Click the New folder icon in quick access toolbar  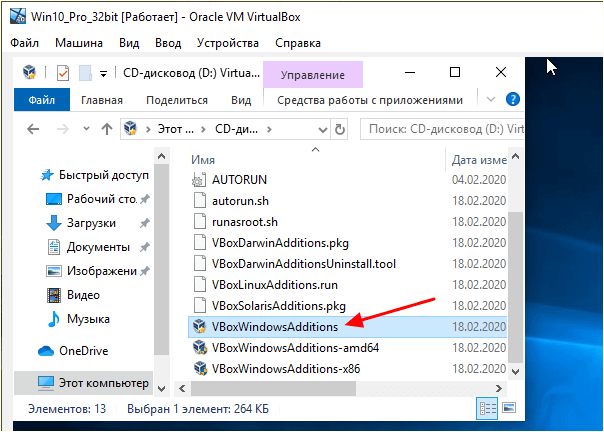[85, 72]
